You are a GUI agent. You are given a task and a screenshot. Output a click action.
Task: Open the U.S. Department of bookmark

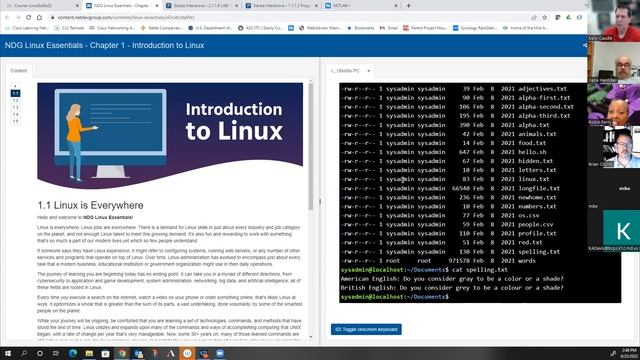211,28
